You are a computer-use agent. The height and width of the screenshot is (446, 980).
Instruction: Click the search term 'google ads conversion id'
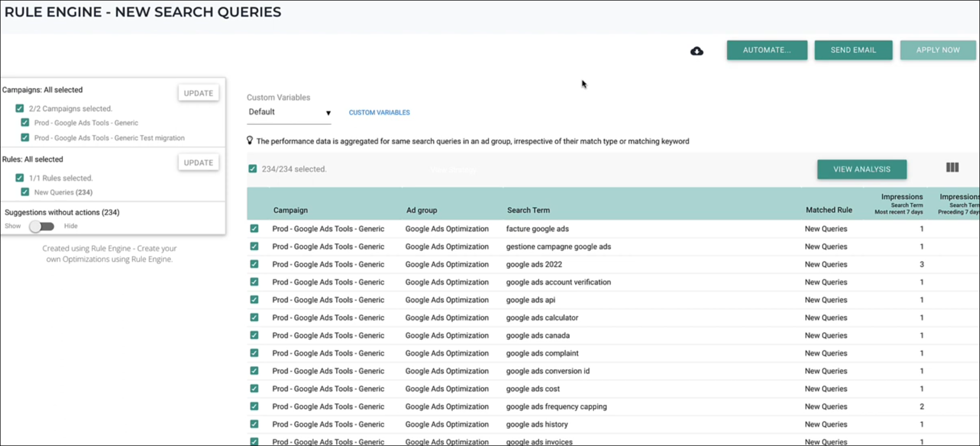point(548,371)
